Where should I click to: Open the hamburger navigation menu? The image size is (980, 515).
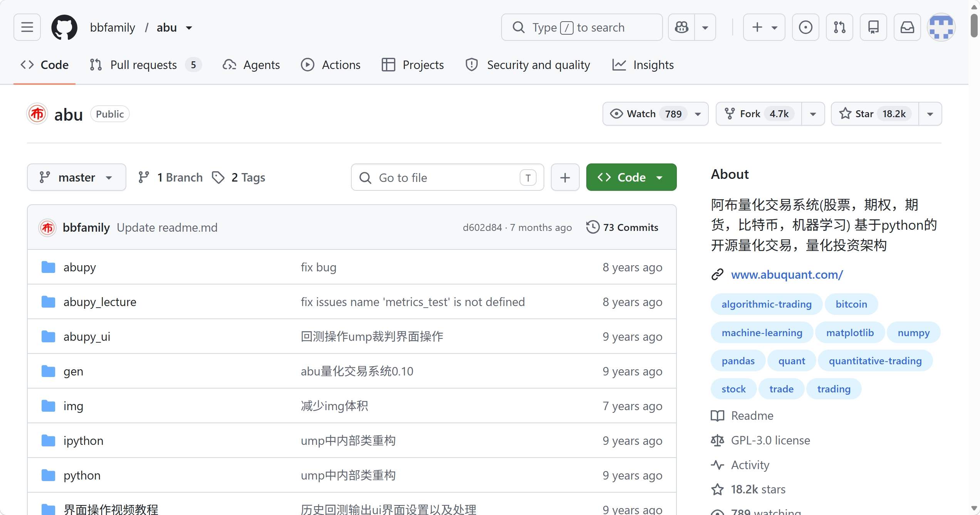[27, 27]
